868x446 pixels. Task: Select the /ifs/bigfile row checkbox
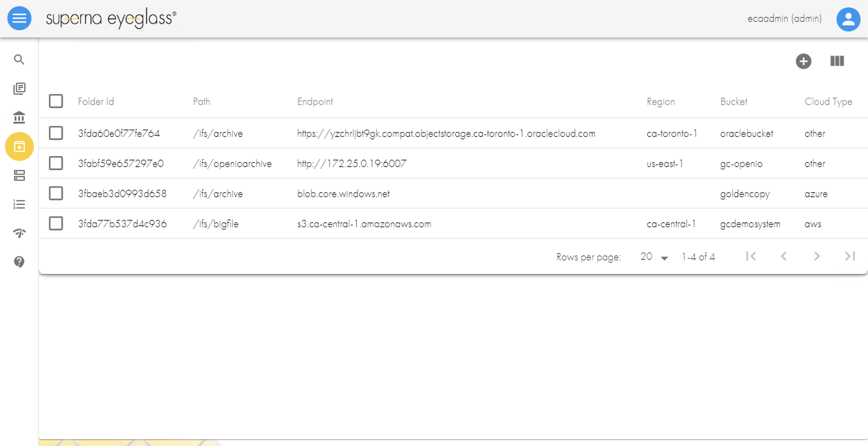pos(56,223)
